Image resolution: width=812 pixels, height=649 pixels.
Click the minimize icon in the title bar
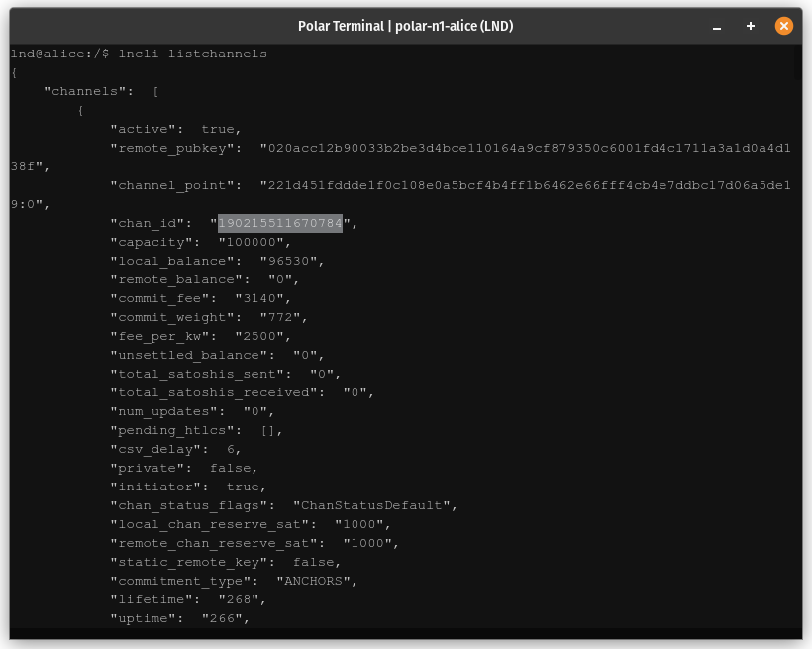(716, 27)
